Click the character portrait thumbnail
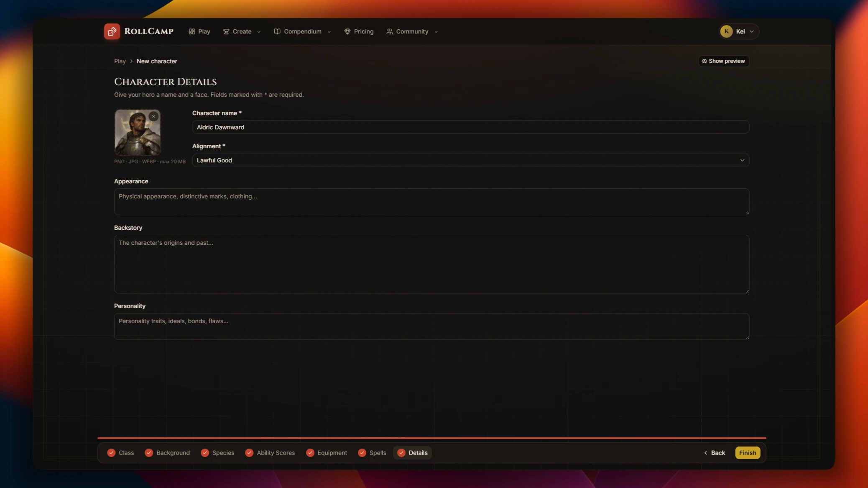 [137, 132]
